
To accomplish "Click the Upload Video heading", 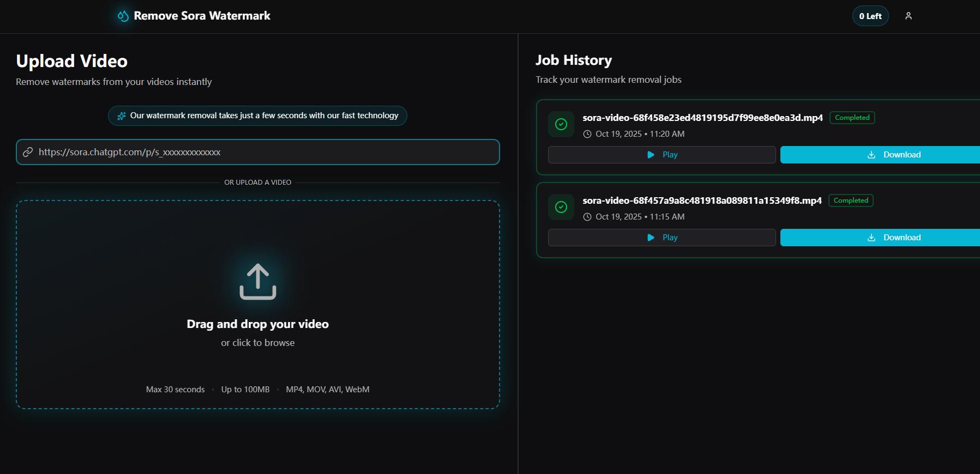I will point(71,61).
